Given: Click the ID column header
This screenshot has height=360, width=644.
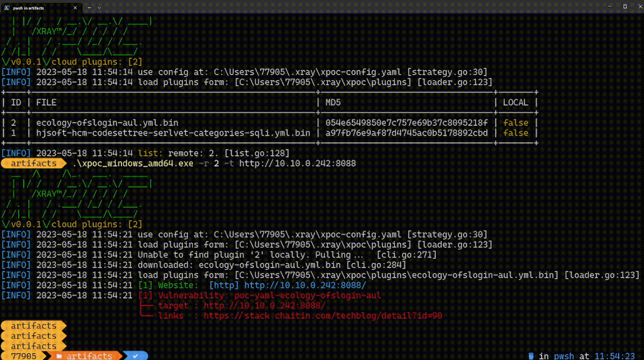Looking at the screenshot, I should [16, 103].
